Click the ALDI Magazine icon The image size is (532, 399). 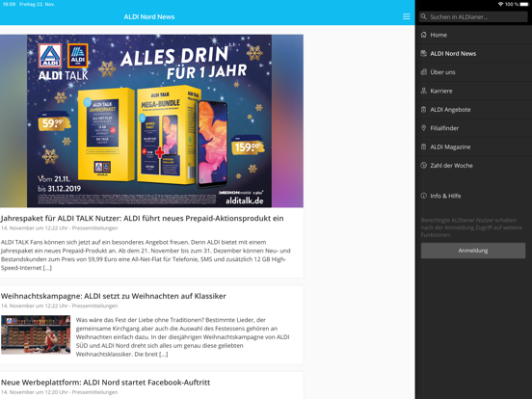point(423,146)
